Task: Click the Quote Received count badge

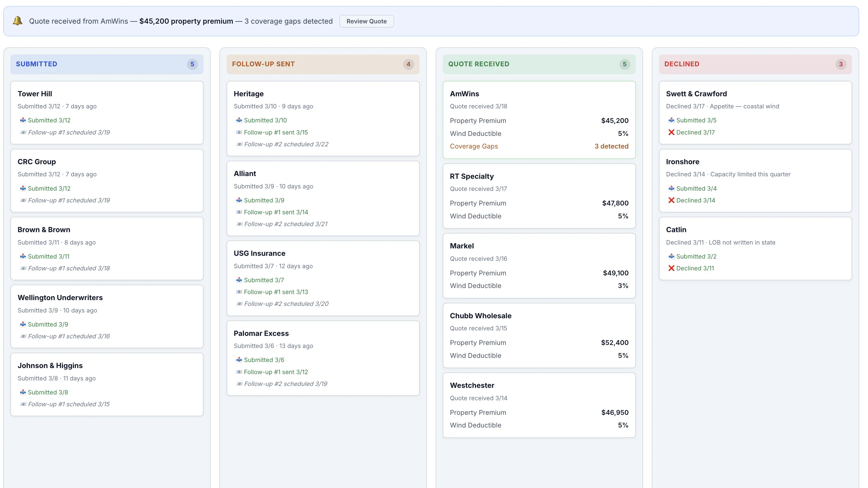Action: (624, 64)
